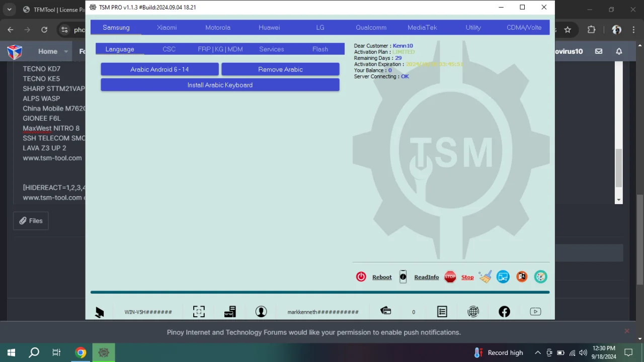Expand the Home menu arrow on forum

[x=66, y=52]
